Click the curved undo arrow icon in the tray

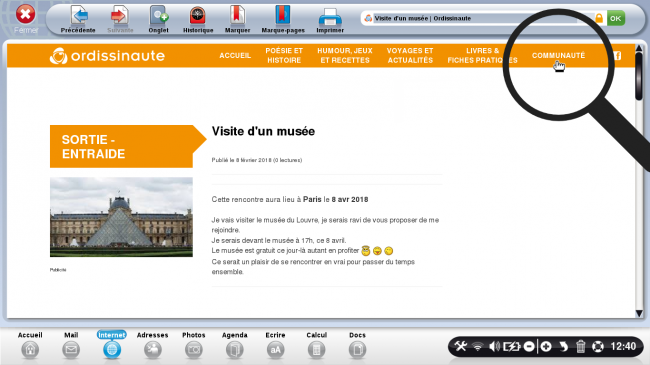pos(563,346)
